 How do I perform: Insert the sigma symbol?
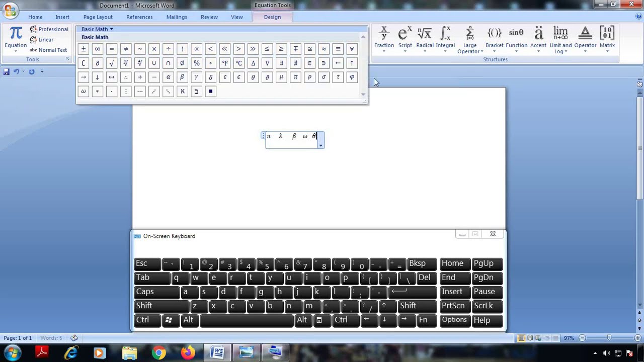click(324, 77)
